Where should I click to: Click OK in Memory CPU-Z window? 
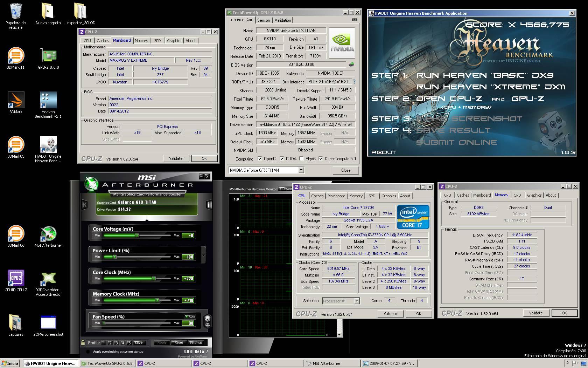(x=564, y=313)
